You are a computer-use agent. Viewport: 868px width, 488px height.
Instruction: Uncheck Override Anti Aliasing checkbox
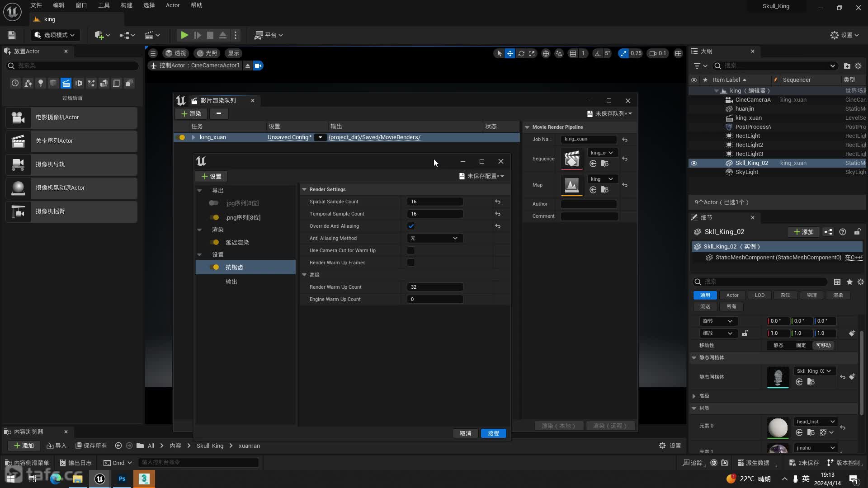[411, 226]
